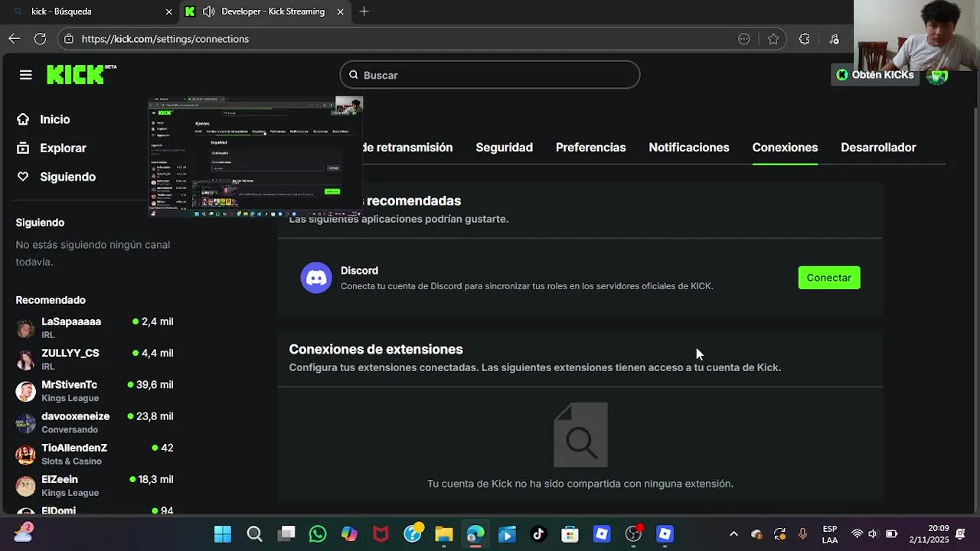Open new browser tab with plus
Viewport: 980px width, 551px height.
(364, 11)
